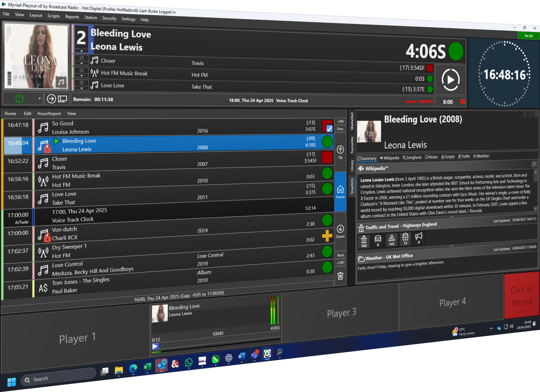This screenshot has height=392, width=540.
Task: Click the trash bin delete icon
Action: point(340,276)
